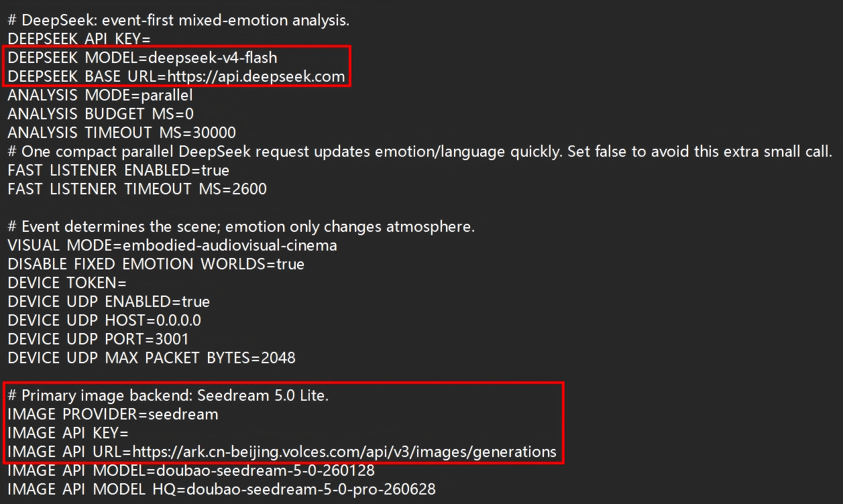Image resolution: width=843 pixels, height=504 pixels.
Task: Click DISABLE_FIXED_EMOTION_WORLDS=true setting
Action: (x=156, y=264)
